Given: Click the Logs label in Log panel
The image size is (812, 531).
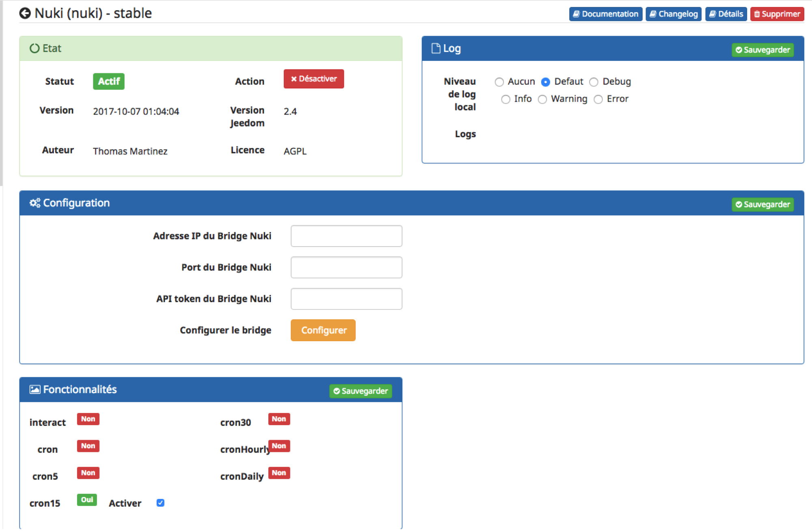Looking at the screenshot, I should click(x=465, y=134).
